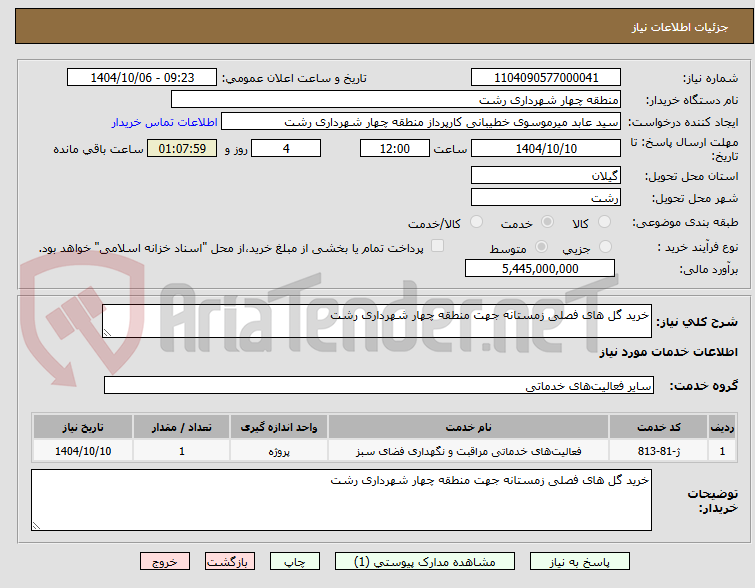
Task: Click the financial estimate field 5,445,000,000
Action: [x=540, y=268]
